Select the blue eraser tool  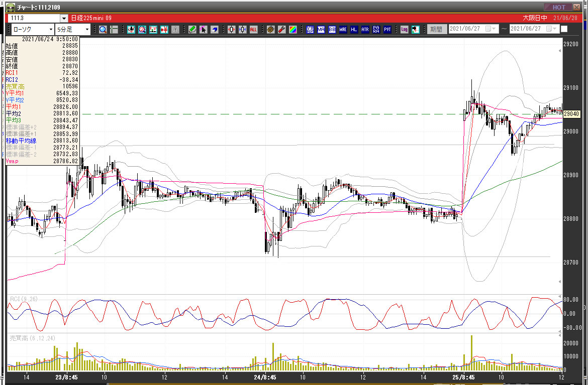[215, 29]
